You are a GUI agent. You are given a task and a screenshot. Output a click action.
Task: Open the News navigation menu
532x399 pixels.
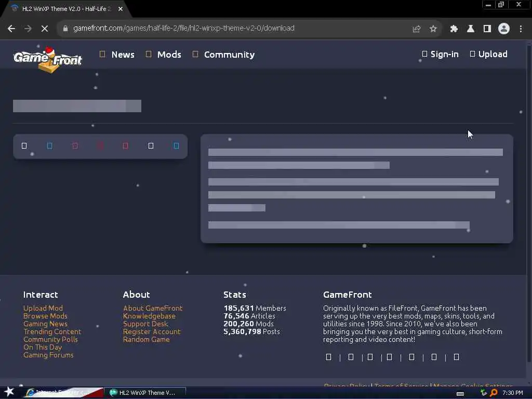click(x=117, y=54)
